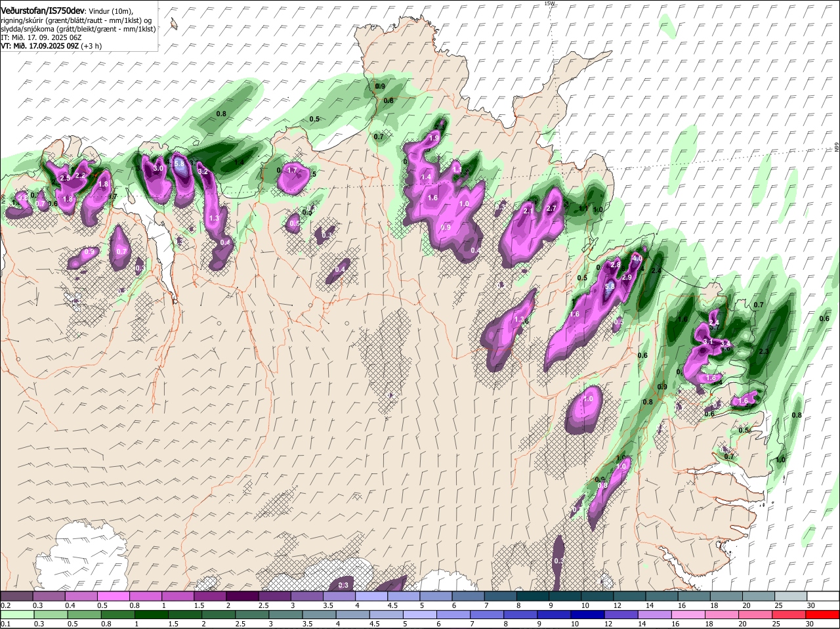This screenshot has height=629, width=840.
Task: Click the 1.9 precipitation value on the map
Action: (x=434, y=139)
